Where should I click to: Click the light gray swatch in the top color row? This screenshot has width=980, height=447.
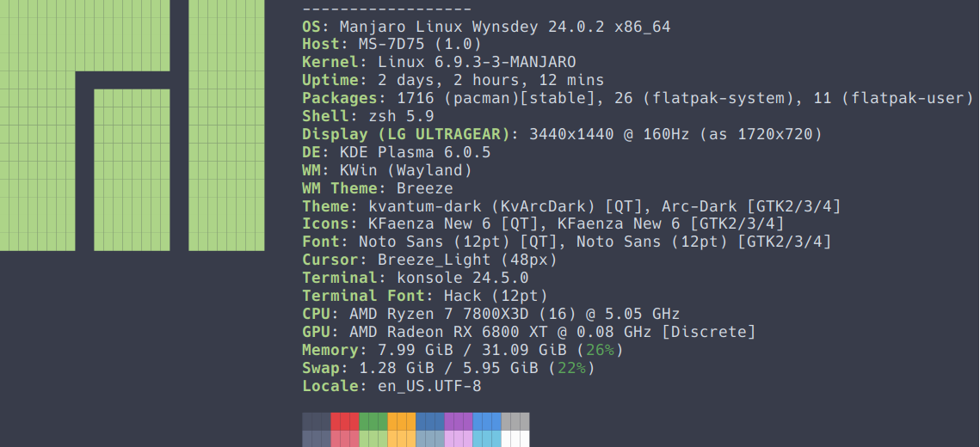pos(515,420)
